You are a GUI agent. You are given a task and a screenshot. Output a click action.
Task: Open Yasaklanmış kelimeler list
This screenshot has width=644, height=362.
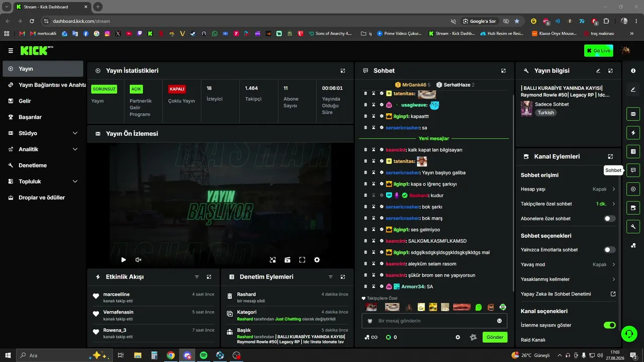point(568,280)
